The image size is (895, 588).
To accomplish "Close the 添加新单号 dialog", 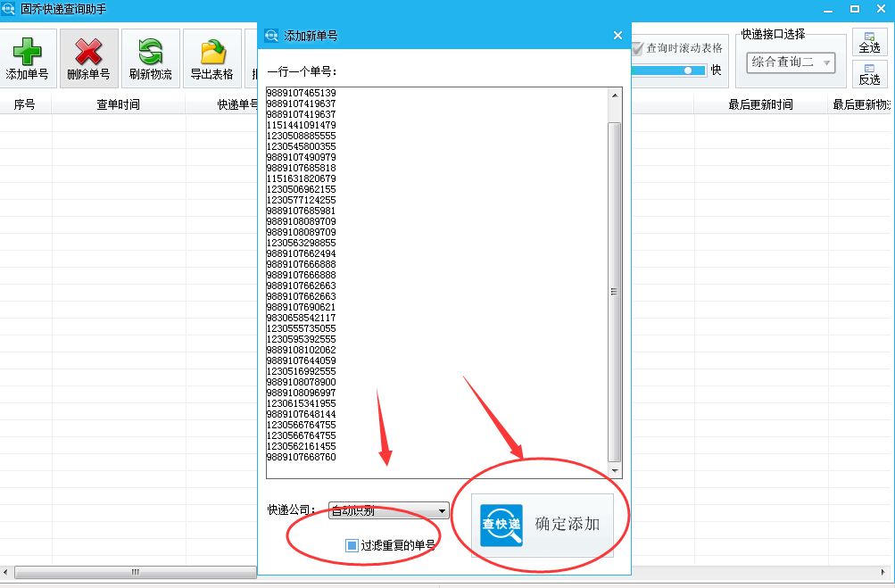I will click(617, 36).
